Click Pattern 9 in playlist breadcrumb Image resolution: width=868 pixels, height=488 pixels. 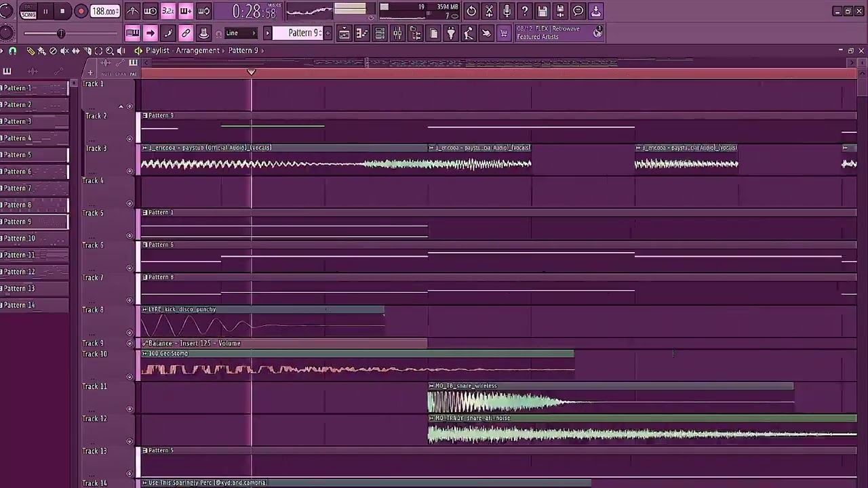(x=243, y=50)
